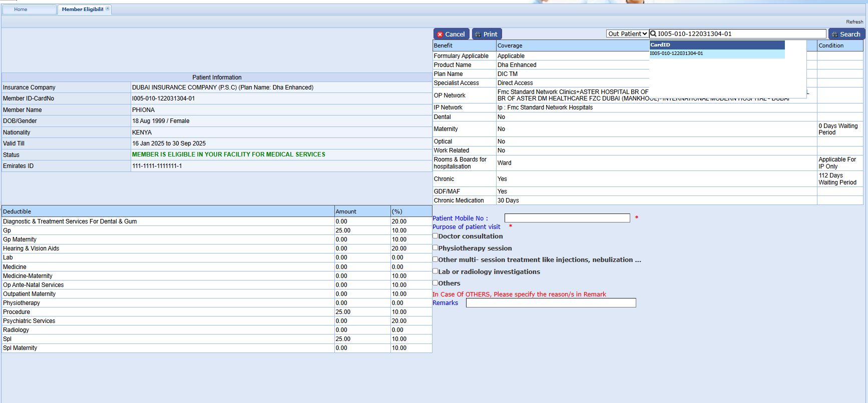Select the Member Eligibility tab
The image size is (868, 403).
click(x=82, y=9)
